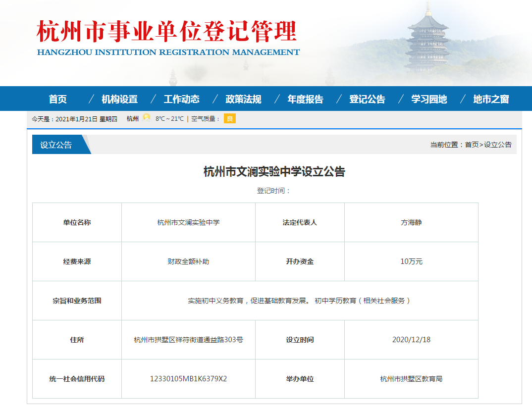The height and width of the screenshot is (412, 532).
Task: Click the value 10万元
Action: pyautogui.click(x=411, y=261)
